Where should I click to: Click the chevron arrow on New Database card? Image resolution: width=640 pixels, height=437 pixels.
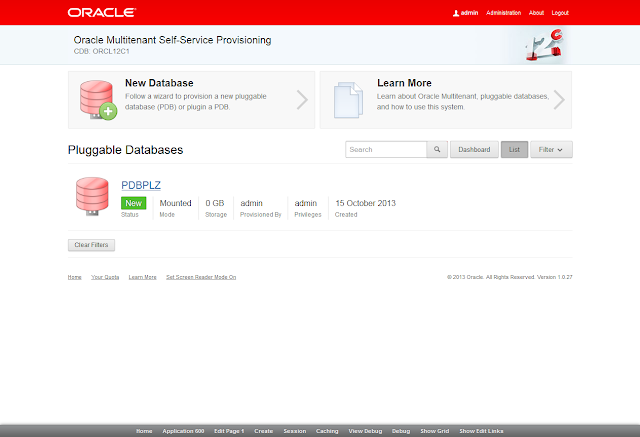(302, 100)
